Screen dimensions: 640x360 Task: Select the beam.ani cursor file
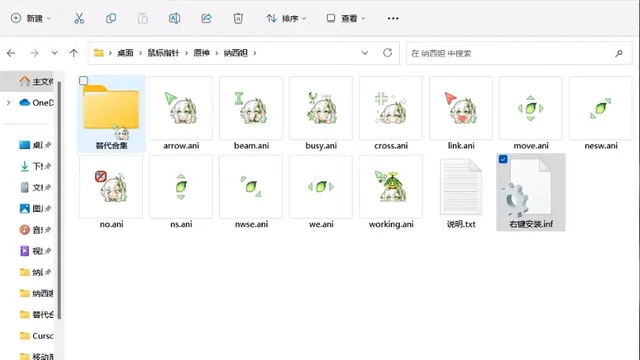tap(251, 113)
